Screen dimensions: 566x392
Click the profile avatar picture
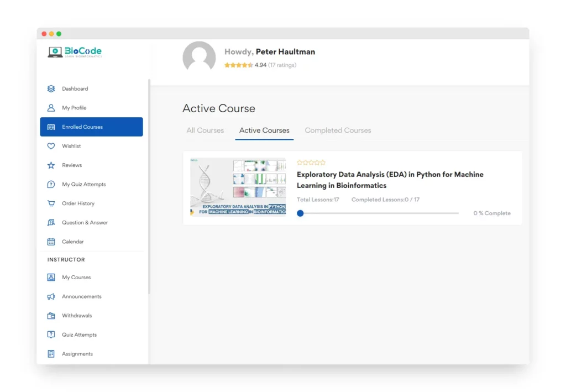tap(199, 58)
